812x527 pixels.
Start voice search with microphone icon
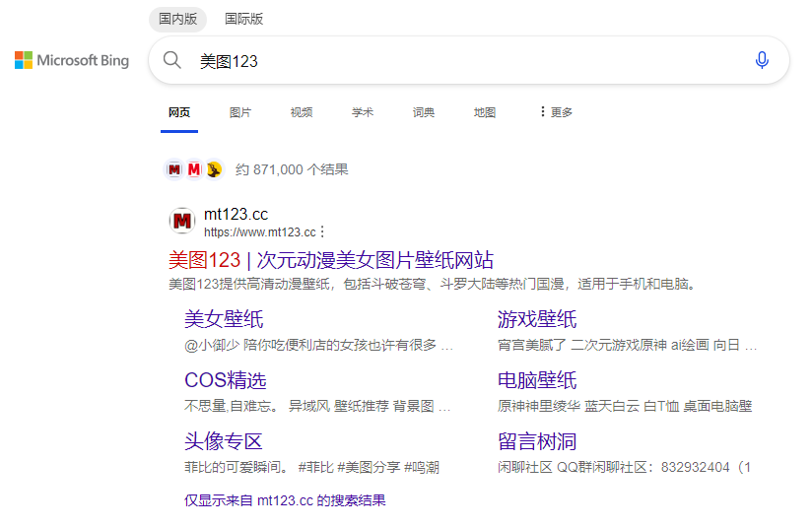(x=761, y=60)
